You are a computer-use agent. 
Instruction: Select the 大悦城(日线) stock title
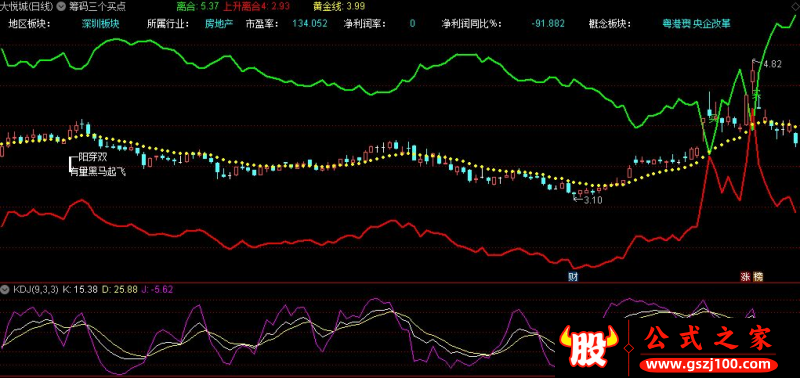coord(28,8)
